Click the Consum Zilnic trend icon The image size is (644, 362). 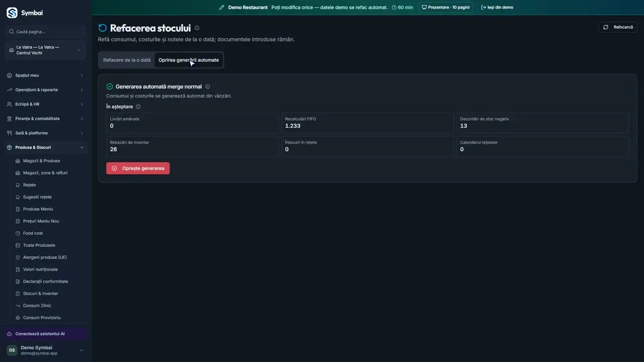click(18, 306)
